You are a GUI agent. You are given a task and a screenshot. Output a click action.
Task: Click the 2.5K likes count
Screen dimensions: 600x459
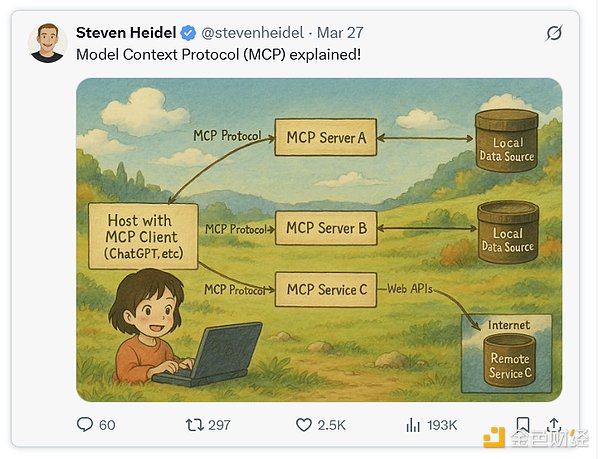point(333,425)
